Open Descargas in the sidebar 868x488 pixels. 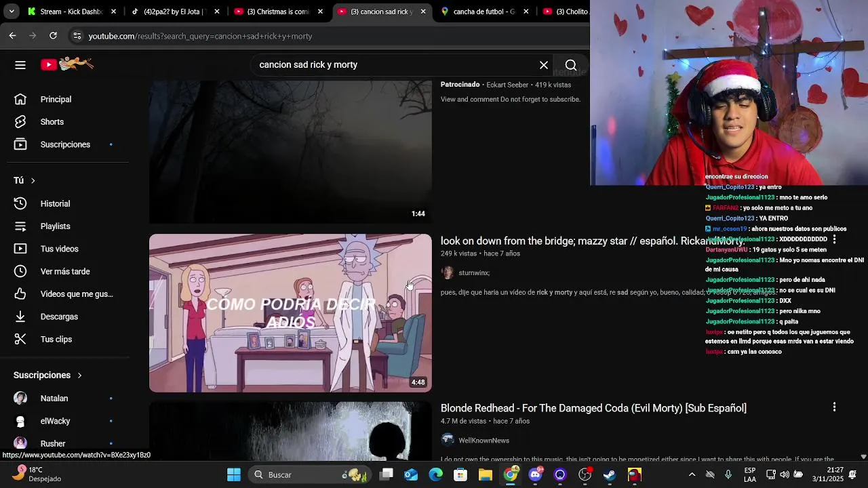(68, 317)
